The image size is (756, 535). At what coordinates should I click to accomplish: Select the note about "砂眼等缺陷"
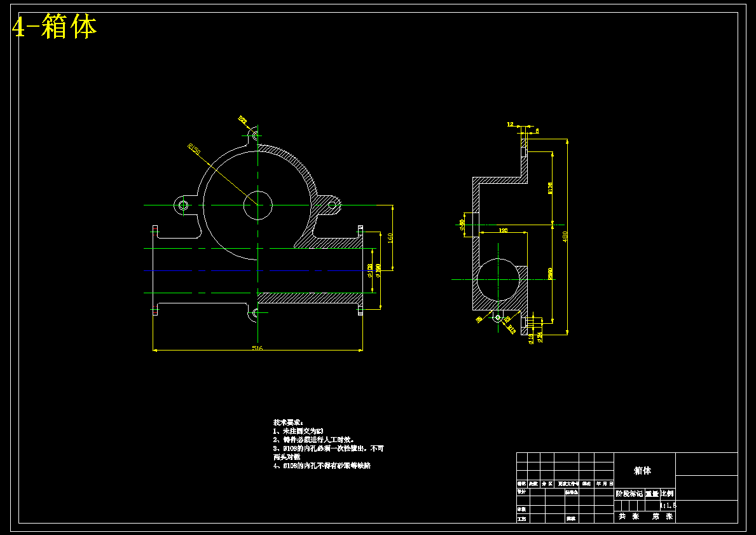pos(322,466)
